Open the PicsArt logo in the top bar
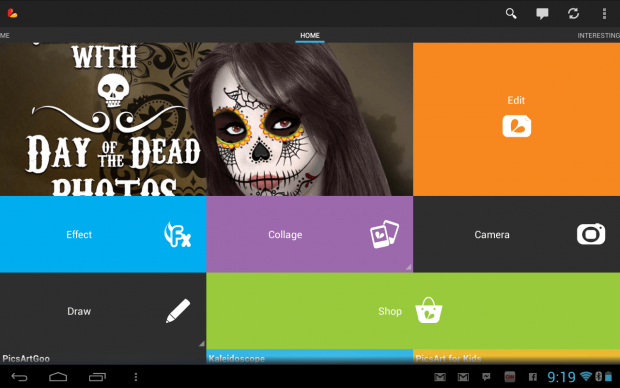The image size is (620, 388). (12, 13)
